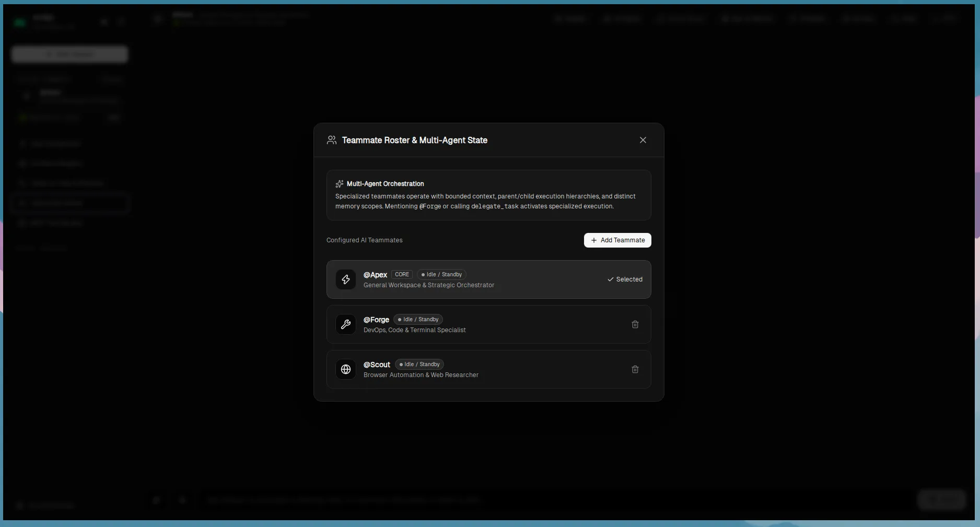Delete the @Forge teammate with its trash icon
This screenshot has width=980, height=527.
(635, 324)
